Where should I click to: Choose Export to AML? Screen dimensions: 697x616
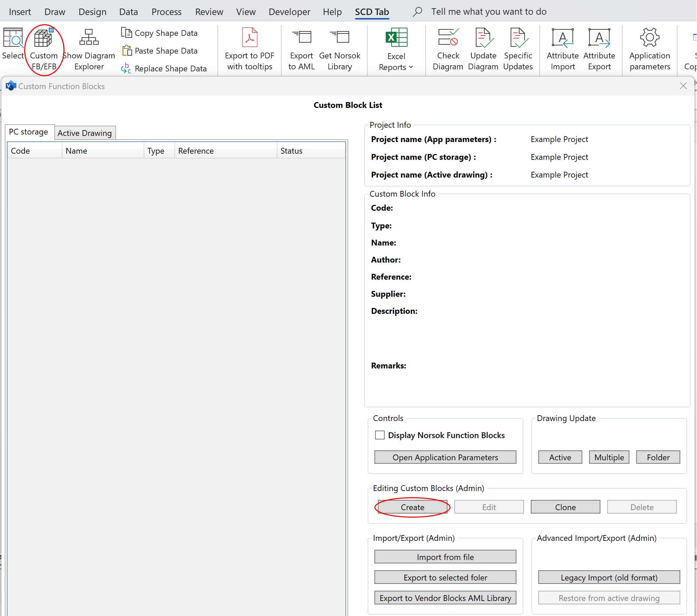click(301, 50)
